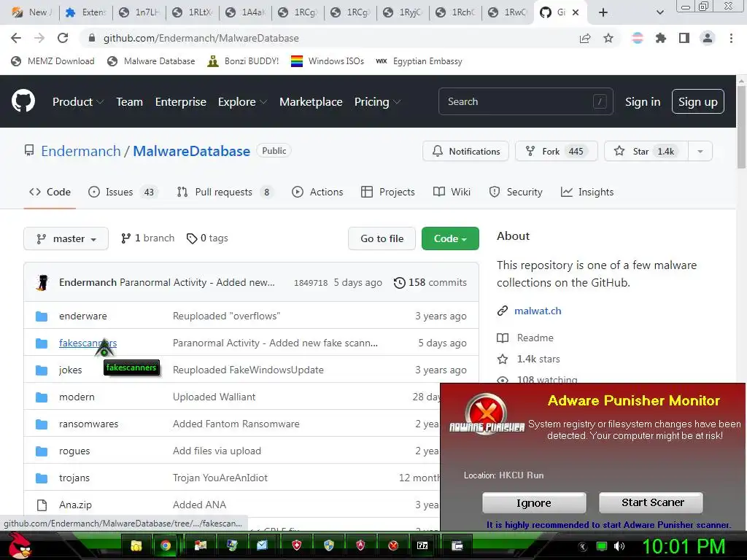This screenshot has height=560, width=747.
Task: Click the Chrome taskbar icon
Action: [x=166, y=545]
